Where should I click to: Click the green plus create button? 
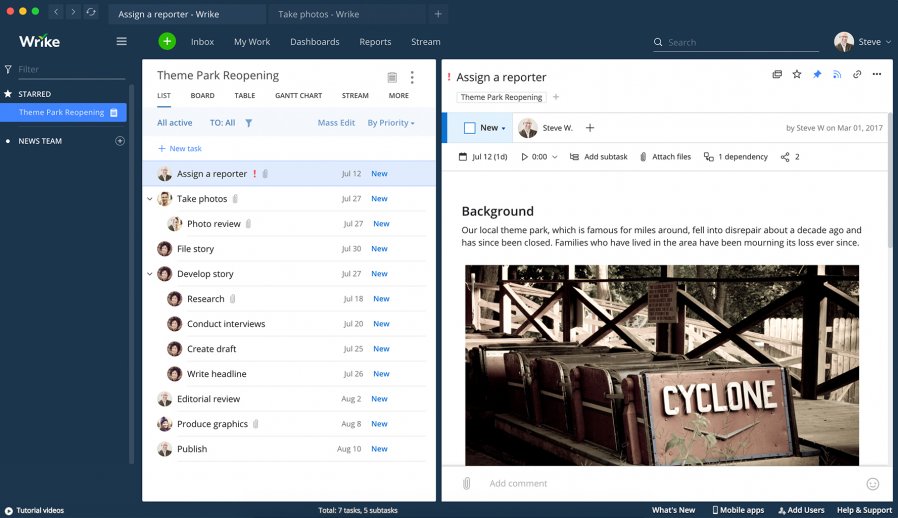(167, 41)
